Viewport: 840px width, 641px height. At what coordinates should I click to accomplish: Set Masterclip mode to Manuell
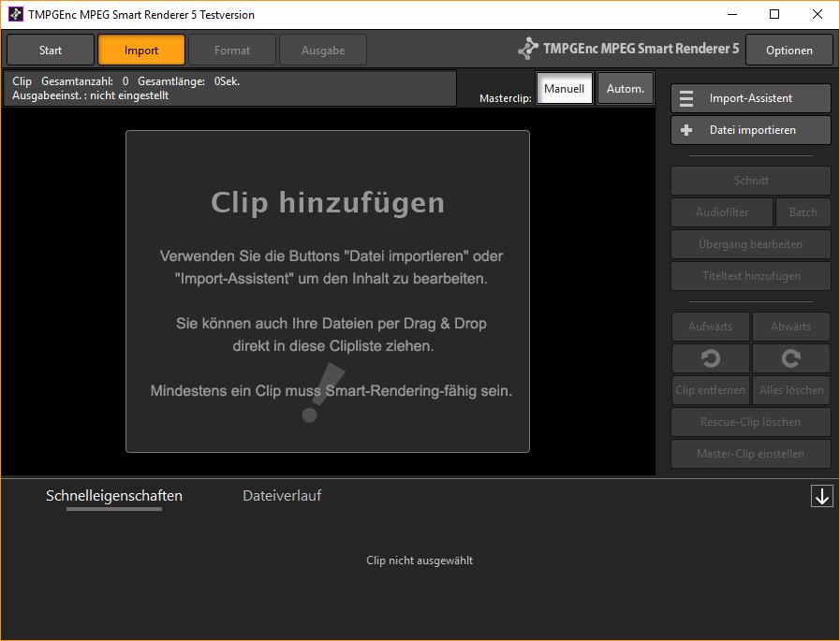point(564,89)
